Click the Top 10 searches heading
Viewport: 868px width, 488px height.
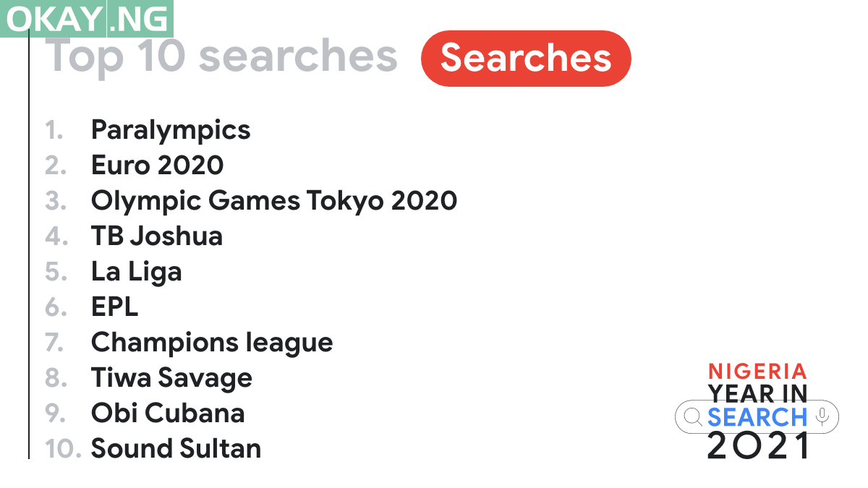pos(222,57)
